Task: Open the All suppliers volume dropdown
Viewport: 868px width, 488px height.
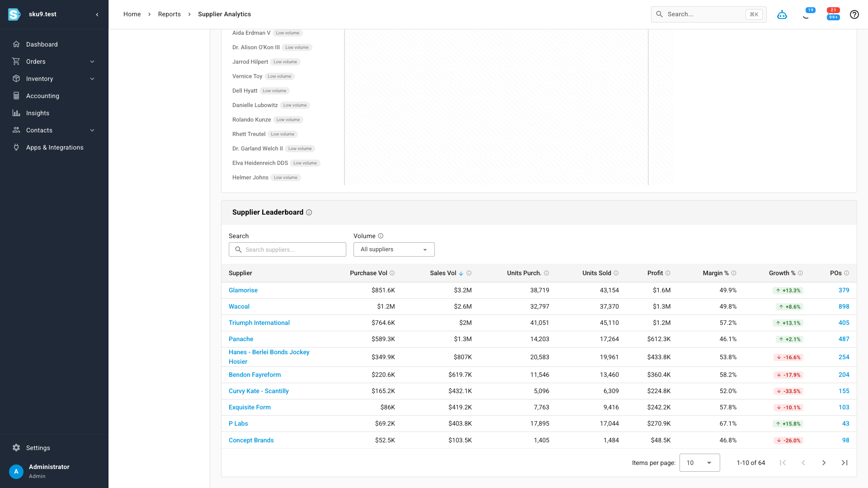Action: click(394, 249)
